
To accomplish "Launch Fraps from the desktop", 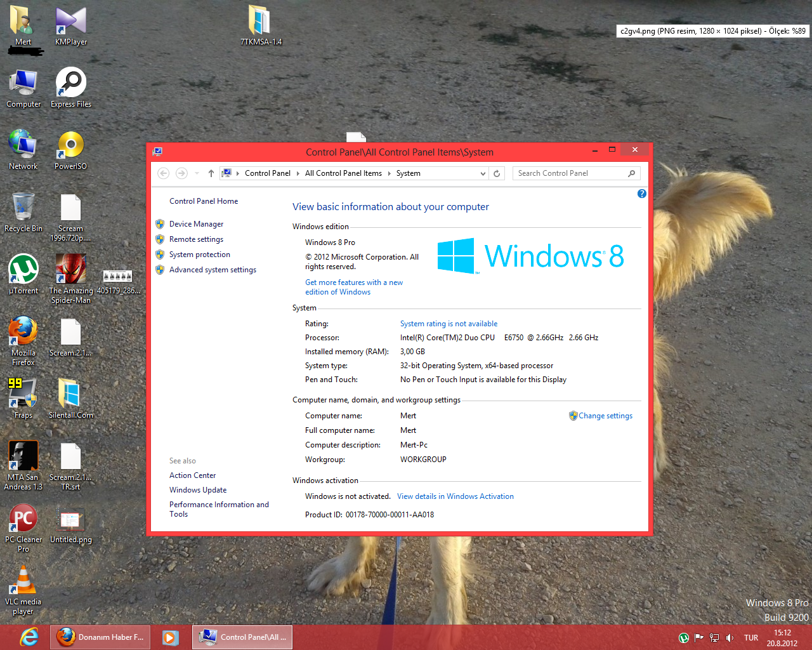I will [23, 399].
